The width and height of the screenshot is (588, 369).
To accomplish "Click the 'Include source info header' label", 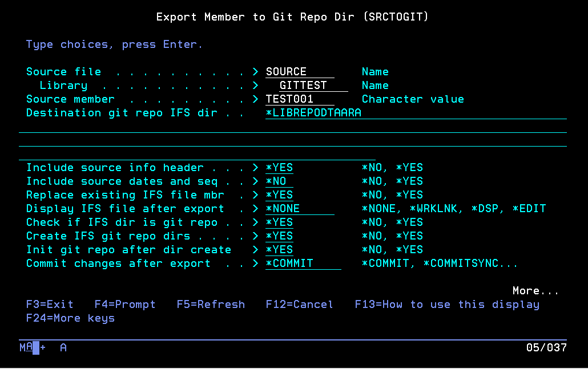I will [115, 168].
